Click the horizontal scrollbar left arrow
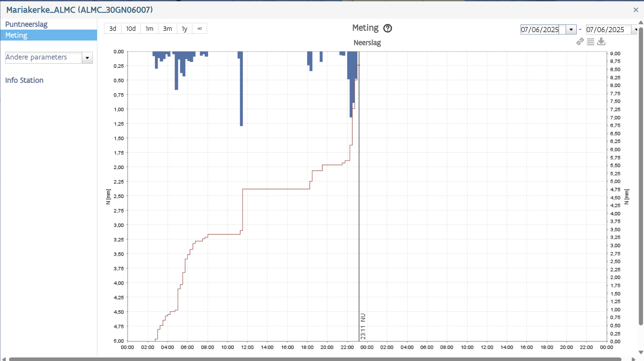Screen dimensions: 644x361 (4, 359)
